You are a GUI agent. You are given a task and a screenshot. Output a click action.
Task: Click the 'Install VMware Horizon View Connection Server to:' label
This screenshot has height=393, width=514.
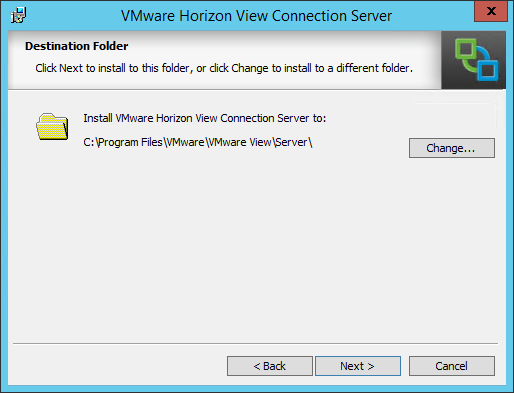pos(205,118)
